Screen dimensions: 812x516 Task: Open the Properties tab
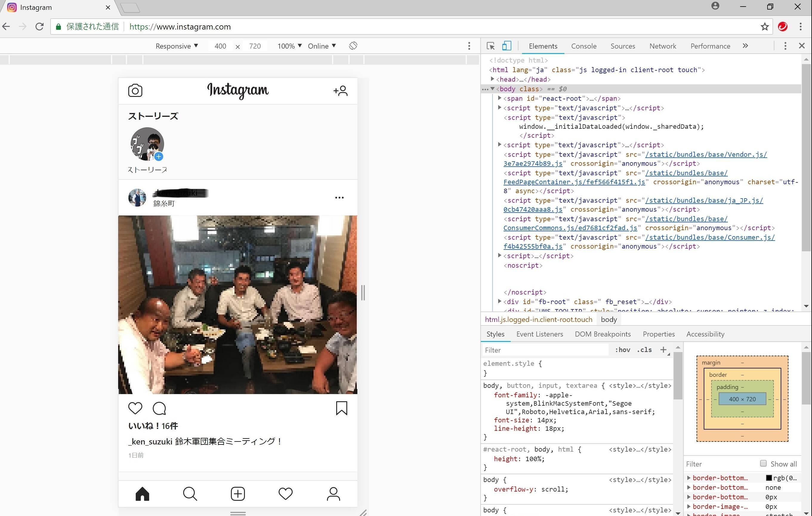659,334
